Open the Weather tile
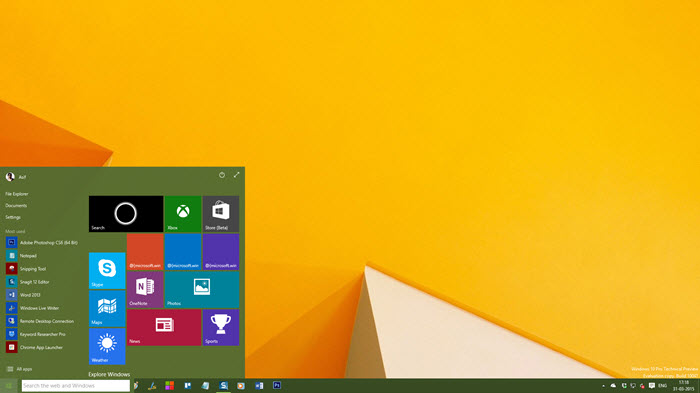Viewport: 700px width, 393px height. pos(107,347)
